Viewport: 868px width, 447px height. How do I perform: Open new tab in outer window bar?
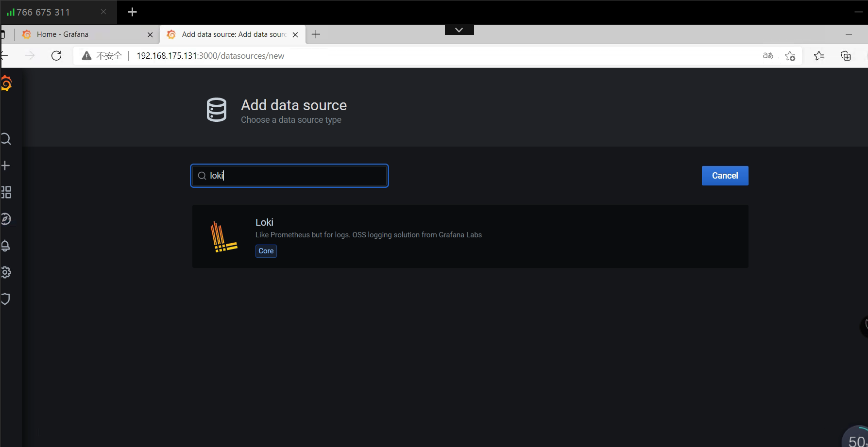[x=132, y=12]
